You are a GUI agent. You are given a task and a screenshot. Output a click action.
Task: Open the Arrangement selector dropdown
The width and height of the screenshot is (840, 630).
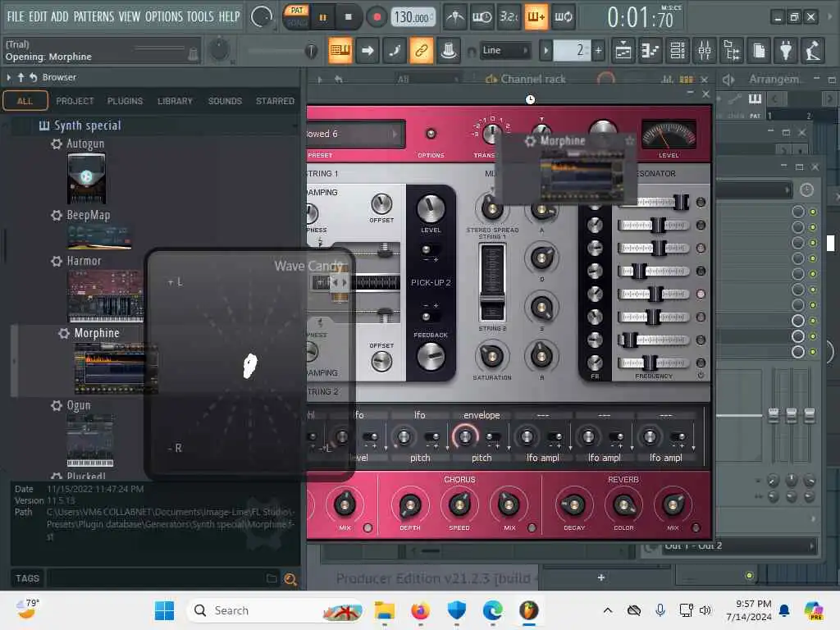(x=775, y=80)
